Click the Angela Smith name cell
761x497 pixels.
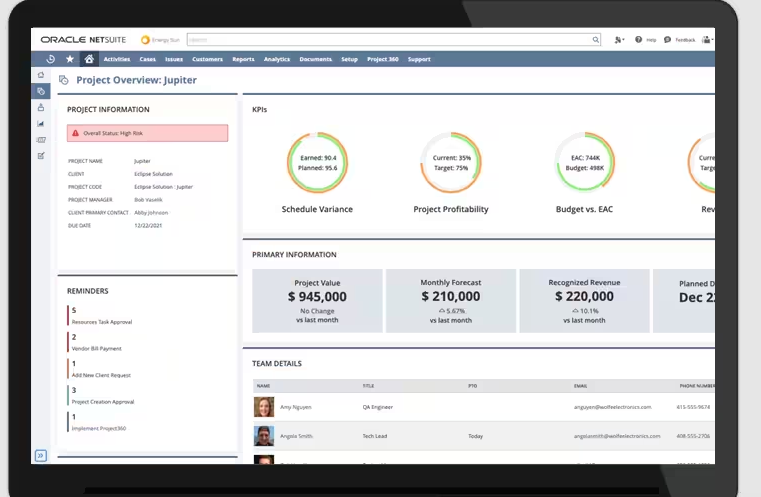pyautogui.click(x=296, y=436)
